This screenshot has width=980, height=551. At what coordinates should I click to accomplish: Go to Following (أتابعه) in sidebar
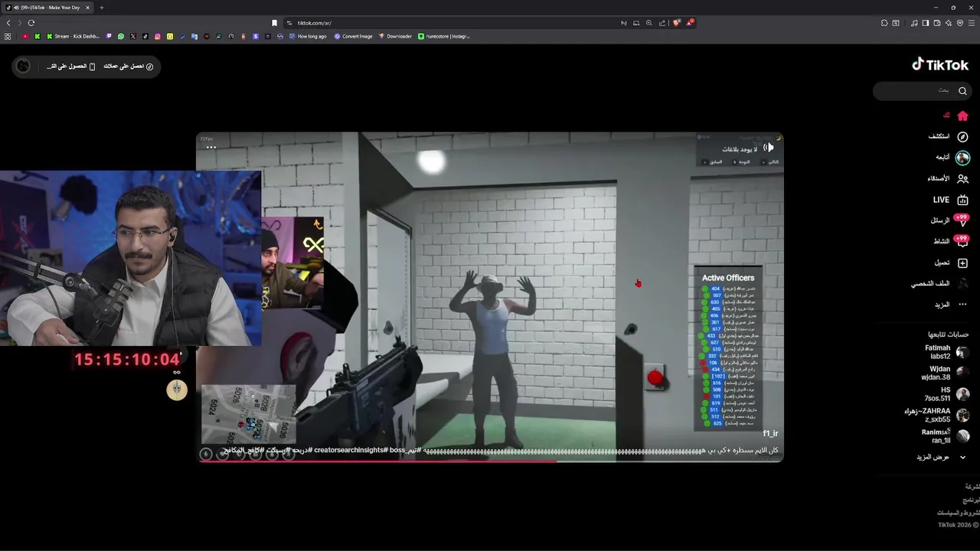pyautogui.click(x=952, y=158)
